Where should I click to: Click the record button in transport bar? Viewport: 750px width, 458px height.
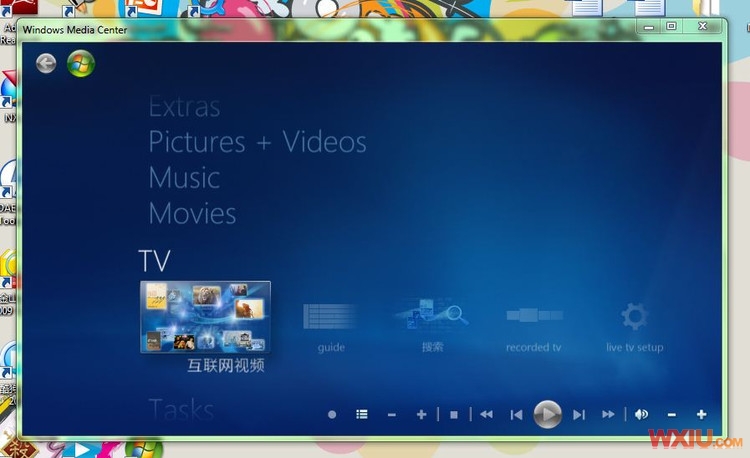click(332, 415)
